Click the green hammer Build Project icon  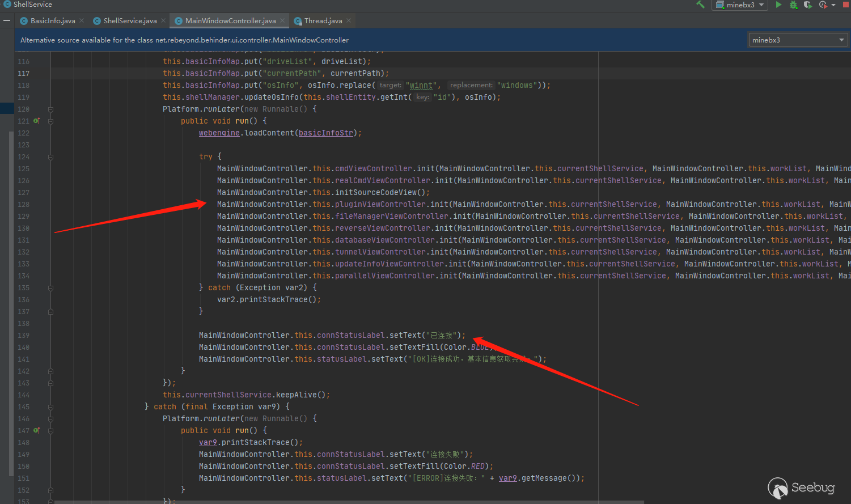[700, 5]
